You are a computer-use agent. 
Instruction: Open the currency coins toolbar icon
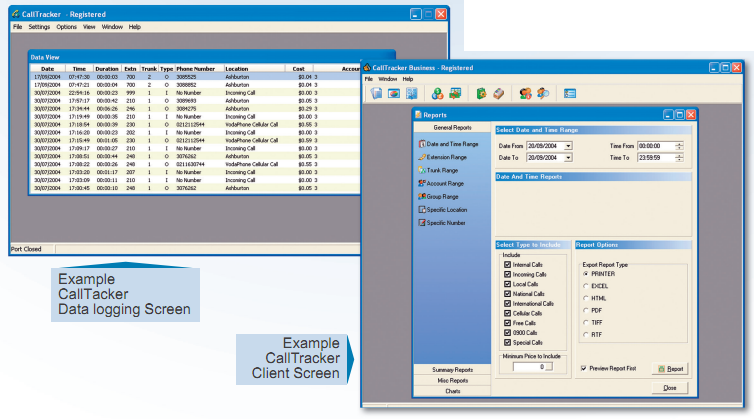tap(437, 93)
